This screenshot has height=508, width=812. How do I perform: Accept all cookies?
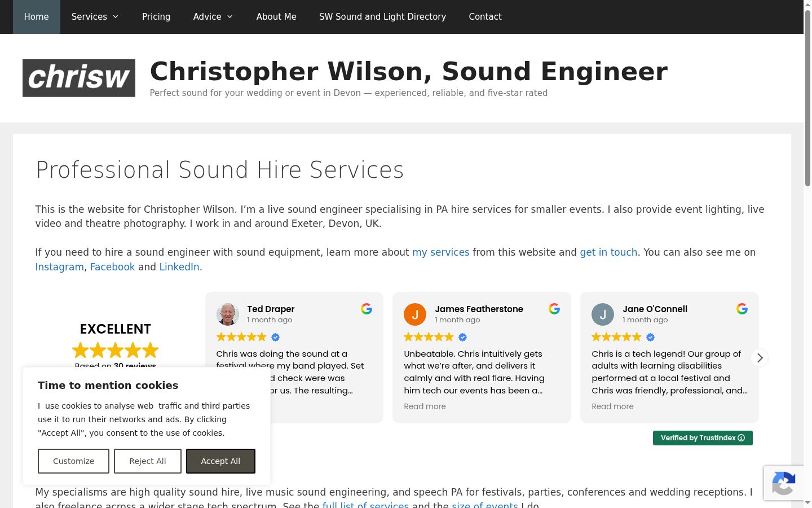pos(220,461)
